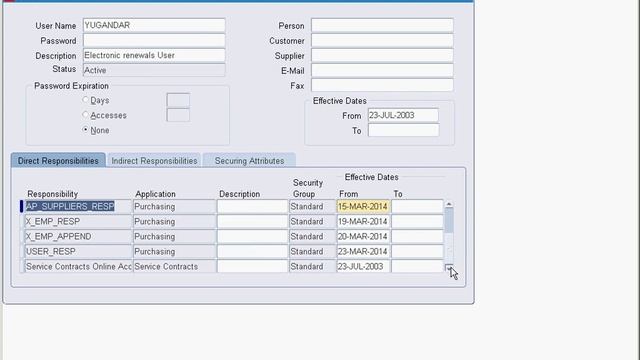Viewport: 640px width, 360px height.
Task: Click Standard security group for AP_SUPPLIERS_RESP
Action: tap(313, 207)
